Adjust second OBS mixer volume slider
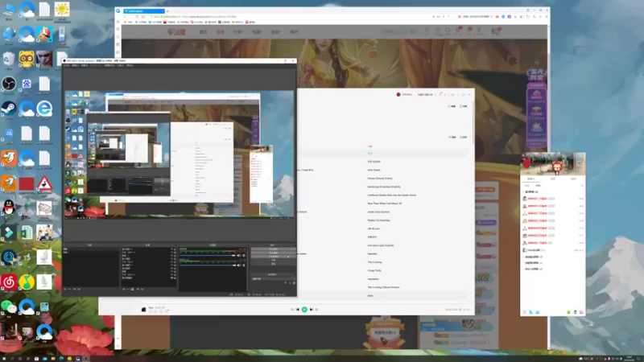Viewport: 644px width, 362px height. coord(208,265)
